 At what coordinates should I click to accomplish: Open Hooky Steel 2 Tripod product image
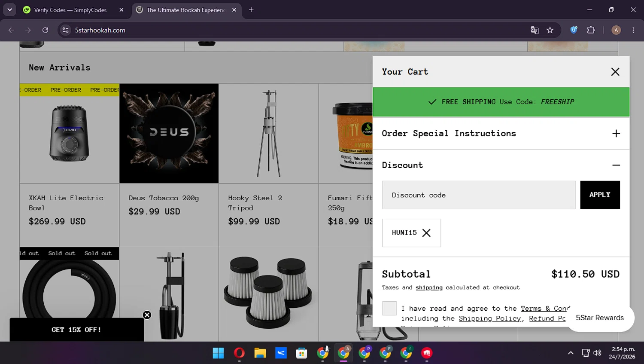[x=269, y=133]
